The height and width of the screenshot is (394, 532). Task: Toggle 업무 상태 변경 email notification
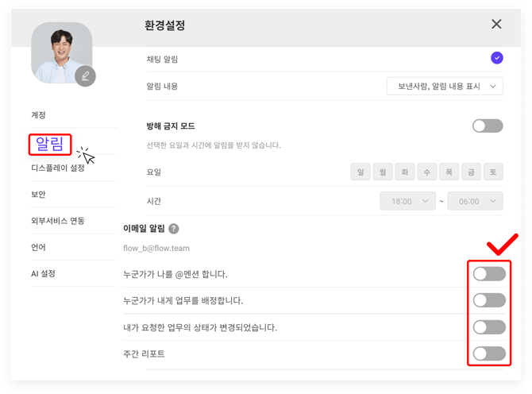488,327
